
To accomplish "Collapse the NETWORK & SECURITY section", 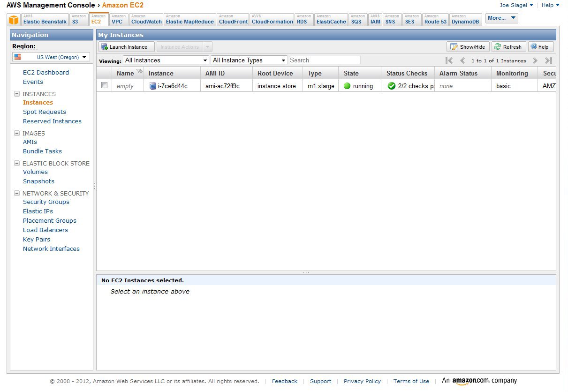I will tap(17, 193).
